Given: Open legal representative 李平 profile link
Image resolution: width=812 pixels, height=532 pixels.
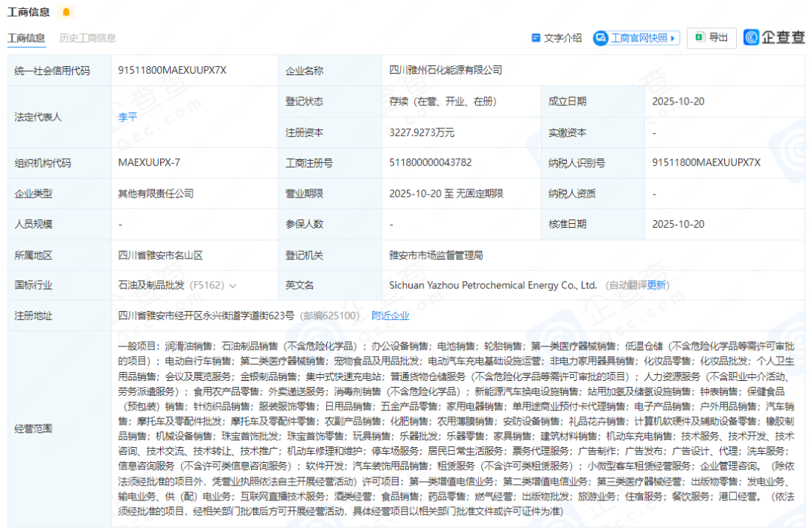Looking at the screenshot, I should (x=127, y=117).
